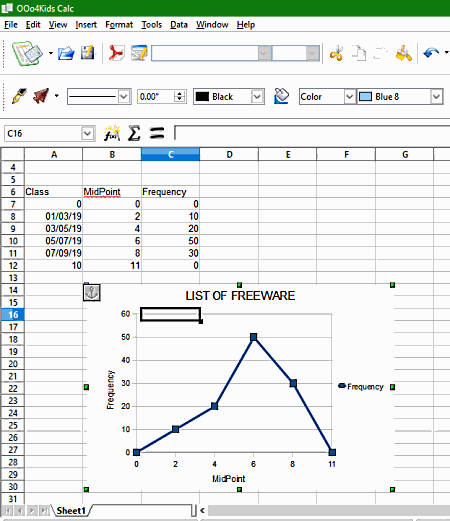Image resolution: width=450 pixels, height=521 pixels.
Task: Click the New spreadsheet document icon
Action: pyautogui.click(x=27, y=53)
